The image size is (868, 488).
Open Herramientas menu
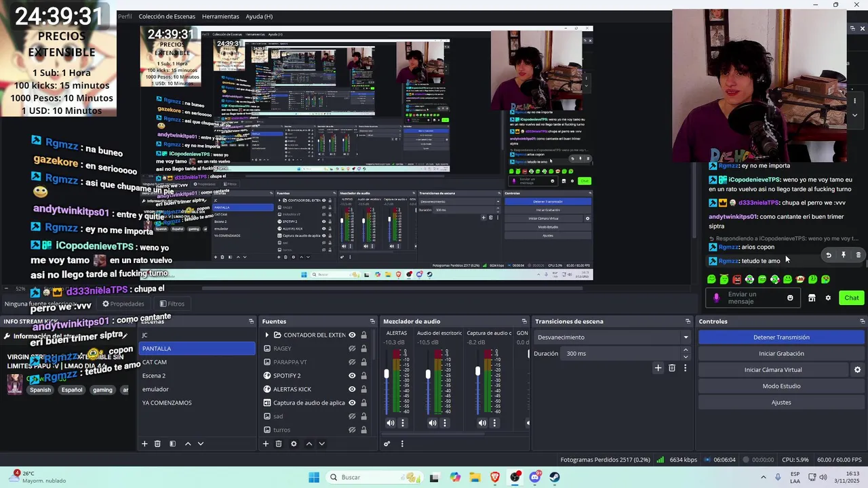[x=220, y=16]
